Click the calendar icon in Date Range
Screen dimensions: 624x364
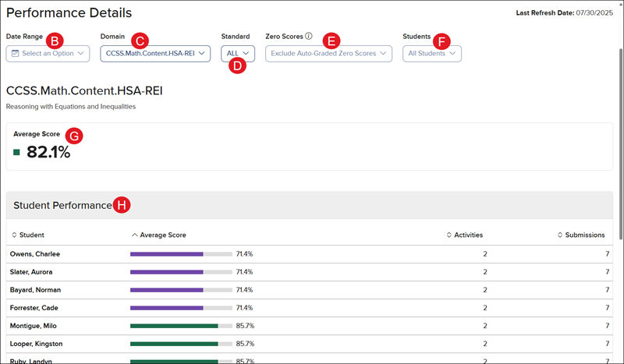(15, 54)
